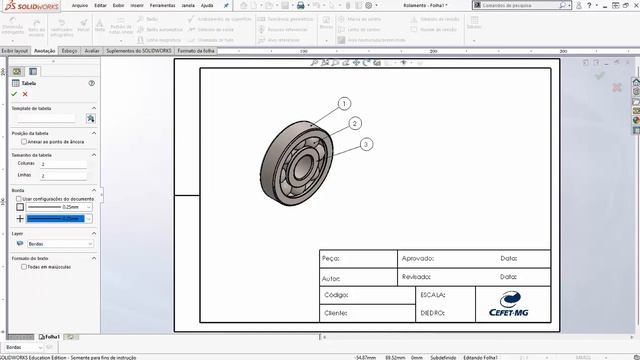Image resolution: width=640 pixels, height=360 pixels.
Task: Click the red X in drawing corner
Action: 617,87
